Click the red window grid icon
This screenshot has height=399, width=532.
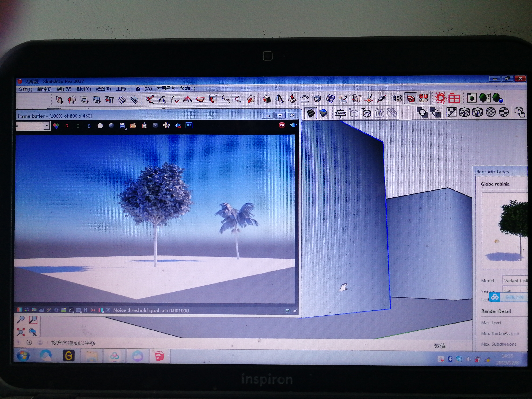[454, 98]
